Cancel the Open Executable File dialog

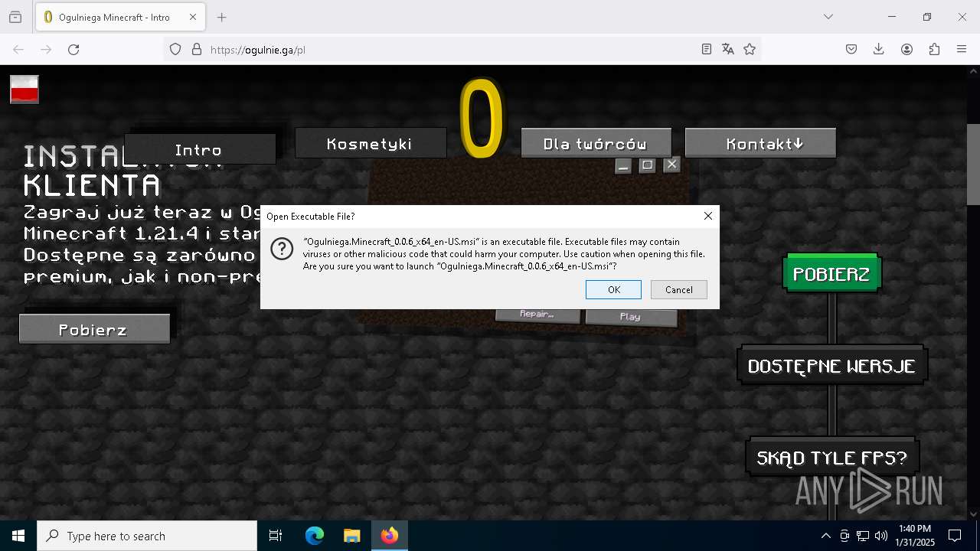[679, 289]
